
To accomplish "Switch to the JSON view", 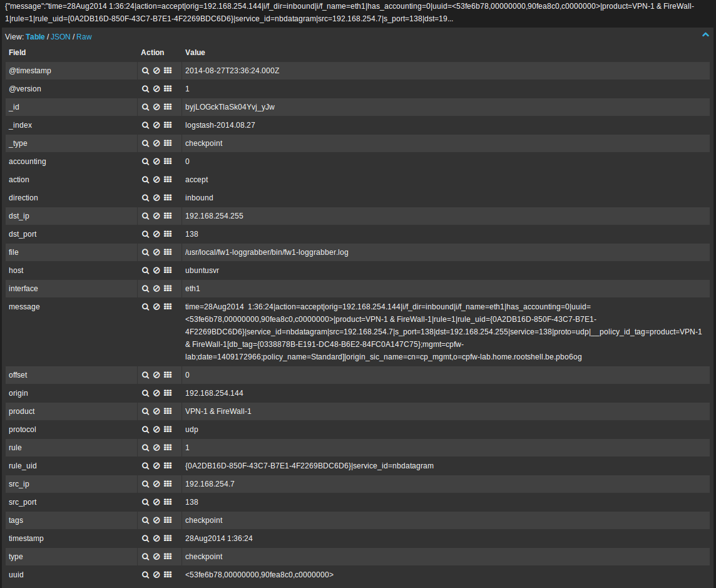I will pos(61,36).
